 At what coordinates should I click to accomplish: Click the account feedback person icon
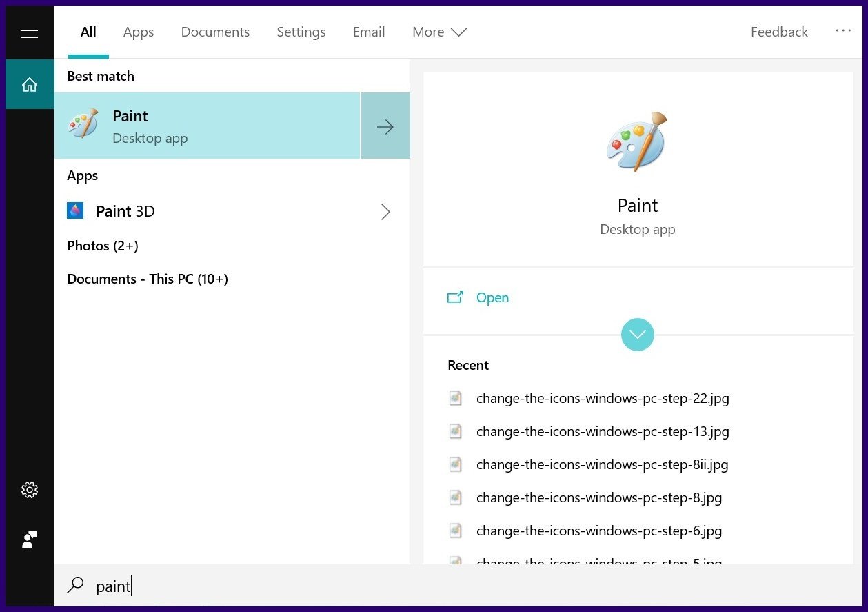[x=30, y=540]
